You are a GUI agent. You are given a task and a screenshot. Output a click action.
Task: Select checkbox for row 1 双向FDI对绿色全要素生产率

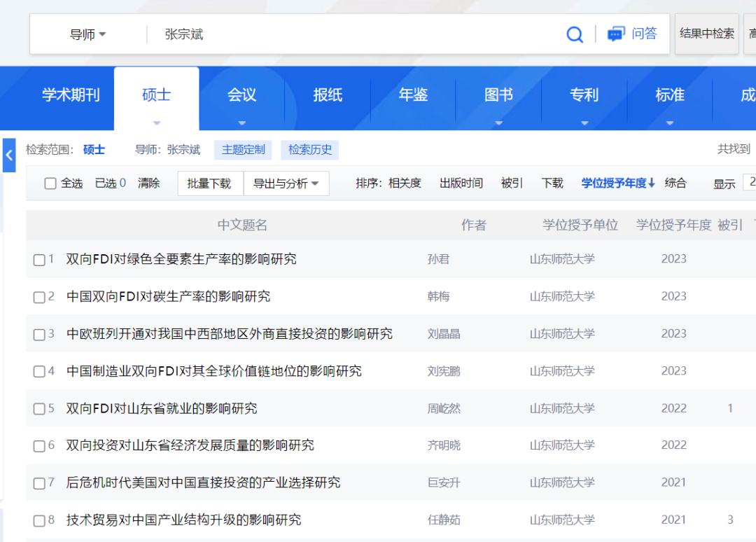39,260
